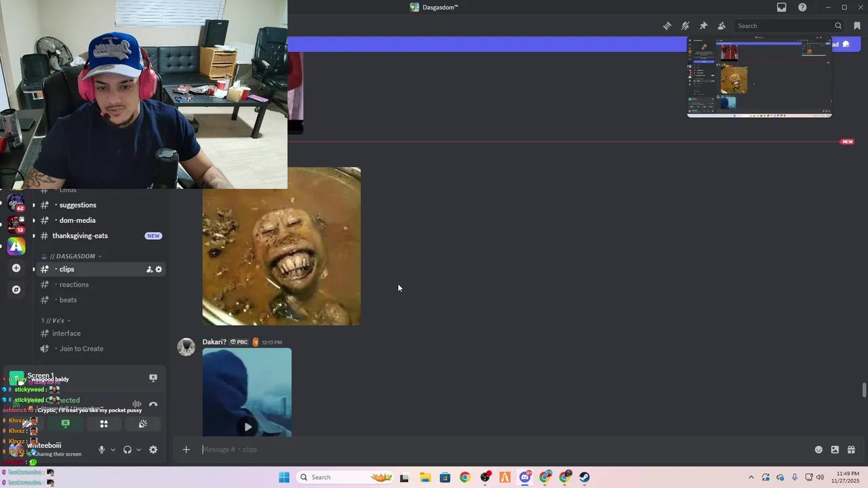Screen dimensions: 868x488
Task: Play Dakari's video attachment
Action: coord(247,426)
